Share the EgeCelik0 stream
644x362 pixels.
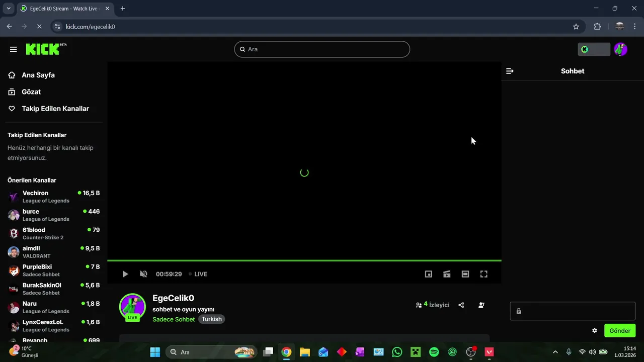[461, 305]
